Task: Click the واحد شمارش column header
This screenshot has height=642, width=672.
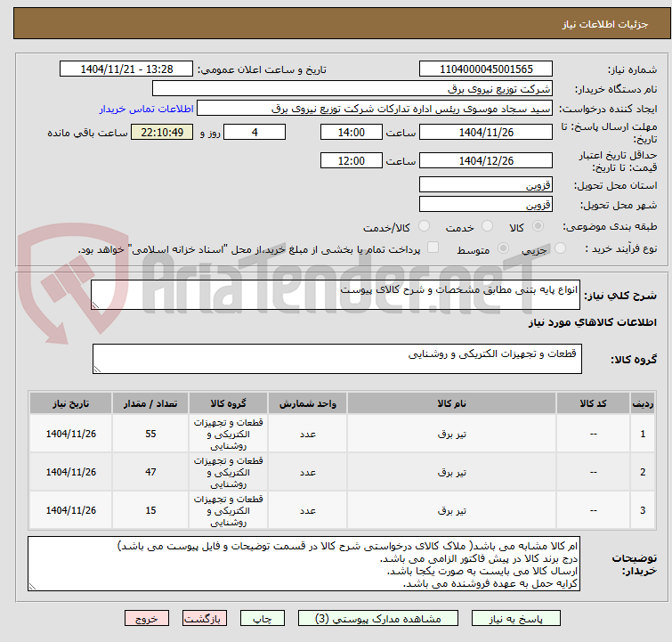Action: click(308, 403)
